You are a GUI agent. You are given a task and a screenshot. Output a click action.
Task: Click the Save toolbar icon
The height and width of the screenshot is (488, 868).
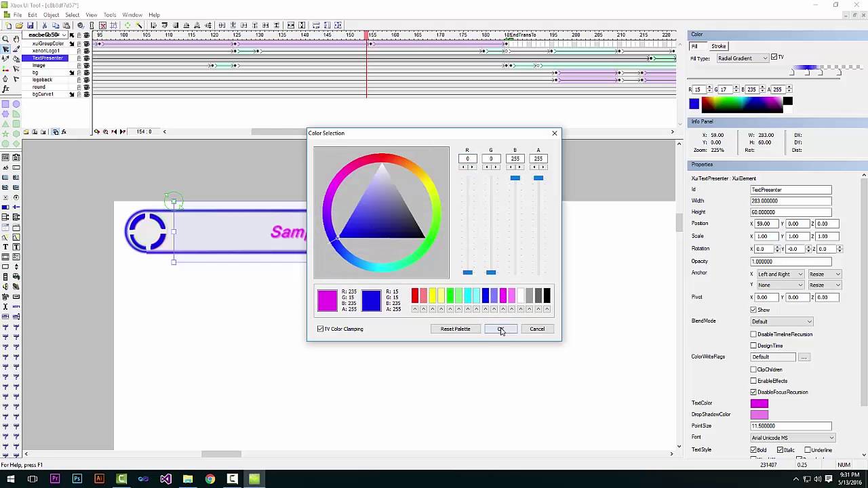click(x=30, y=26)
